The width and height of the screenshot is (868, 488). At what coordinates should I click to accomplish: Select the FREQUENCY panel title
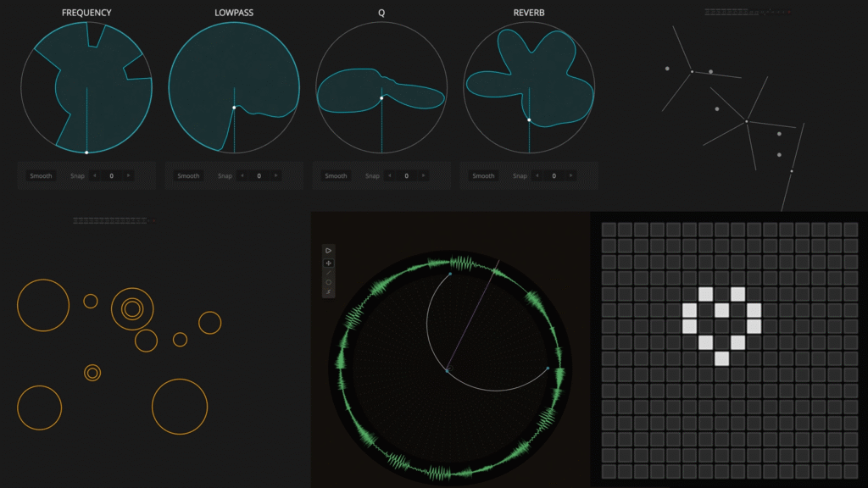point(85,12)
